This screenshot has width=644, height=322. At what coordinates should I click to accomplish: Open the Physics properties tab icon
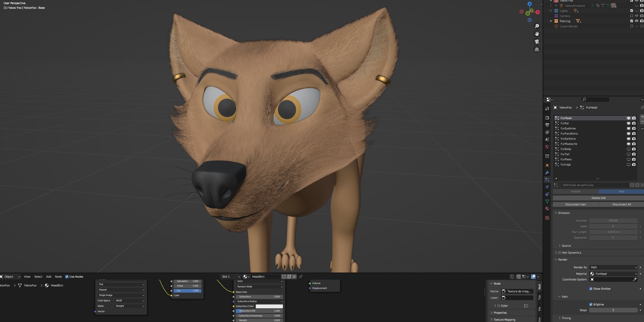[547, 187]
